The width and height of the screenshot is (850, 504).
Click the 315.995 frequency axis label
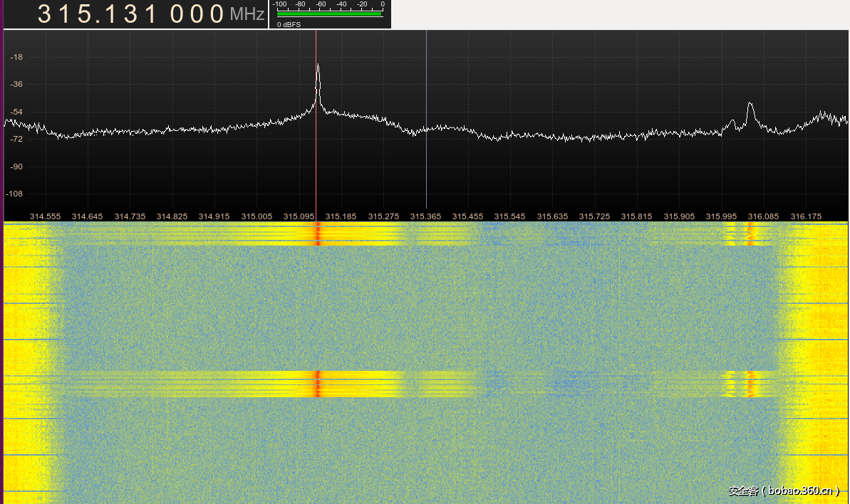[722, 216]
